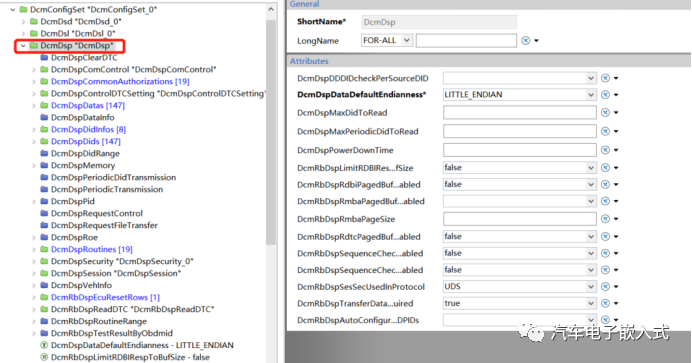Click the reset icon for DcmDspDDDIDcheckPerSourceDID
This screenshot has height=363, width=692.
(x=606, y=78)
